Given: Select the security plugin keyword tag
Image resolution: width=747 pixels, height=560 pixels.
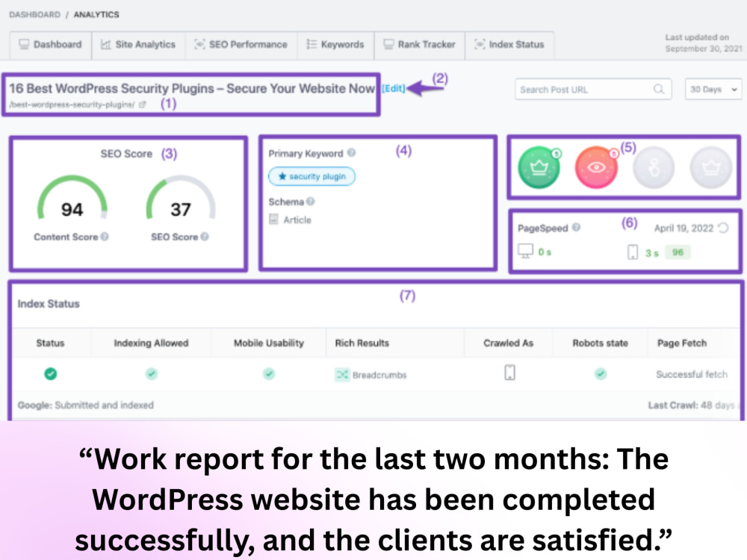Looking at the screenshot, I should click(x=312, y=177).
